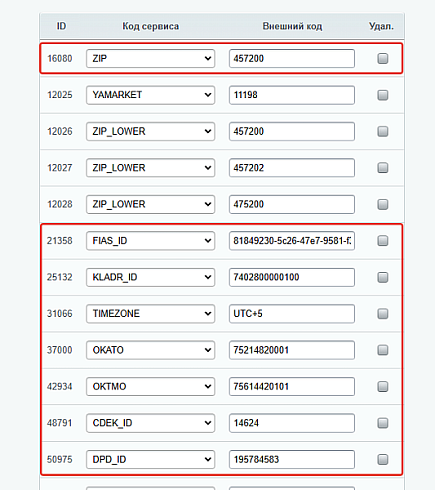
Task: Check the delete box for YAMARKET row
Action: pos(383,95)
